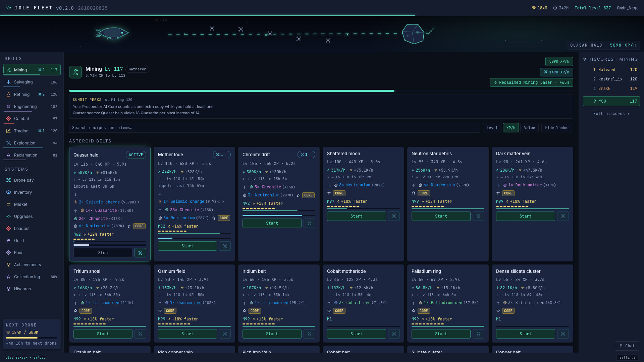The image size is (644, 362).
Task: Click the star icon on Shattered moon card
Action: [329, 193]
